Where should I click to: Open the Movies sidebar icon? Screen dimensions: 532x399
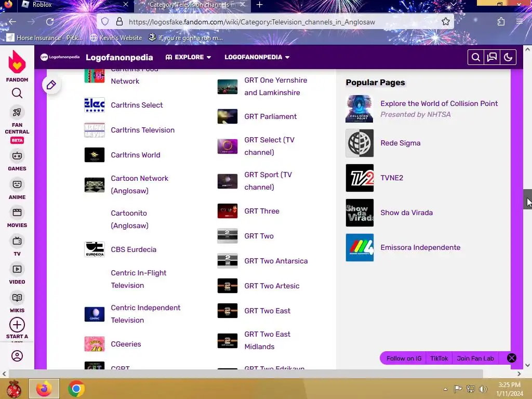tap(17, 212)
